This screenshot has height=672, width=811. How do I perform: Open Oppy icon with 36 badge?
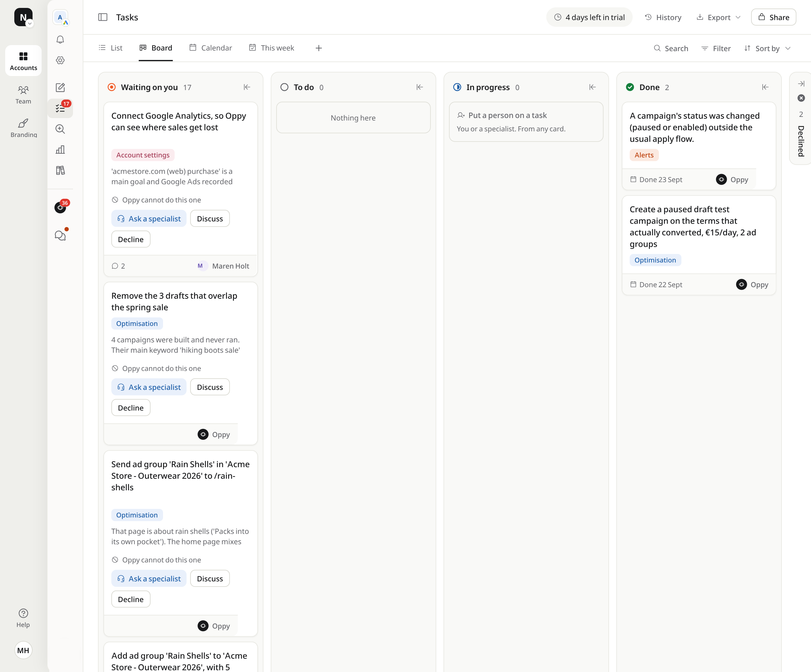coord(60,208)
